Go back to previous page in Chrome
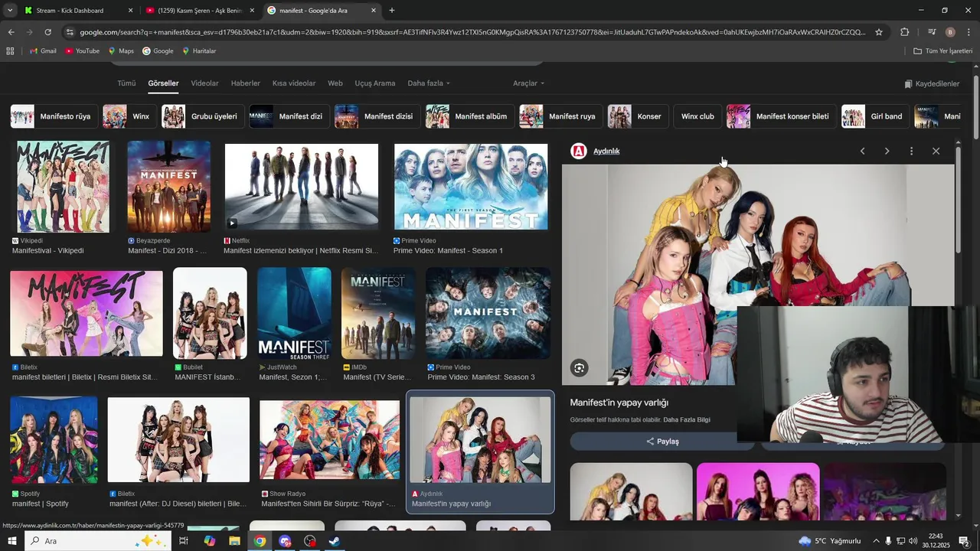Image resolution: width=980 pixels, height=551 pixels. coord(11,32)
